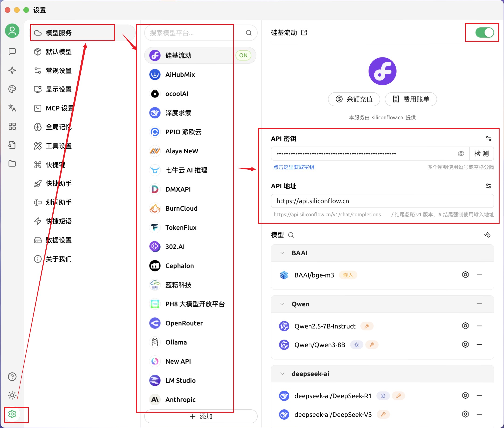Select the AiHubMix provider

point(200,74)
